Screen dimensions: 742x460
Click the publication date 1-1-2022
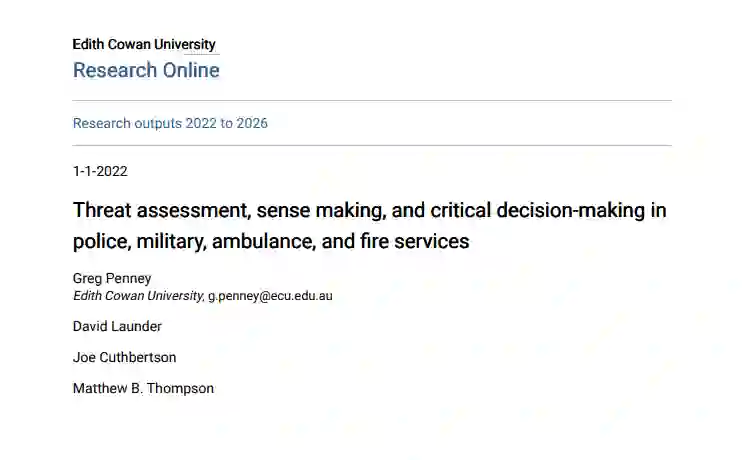(100, 171)
